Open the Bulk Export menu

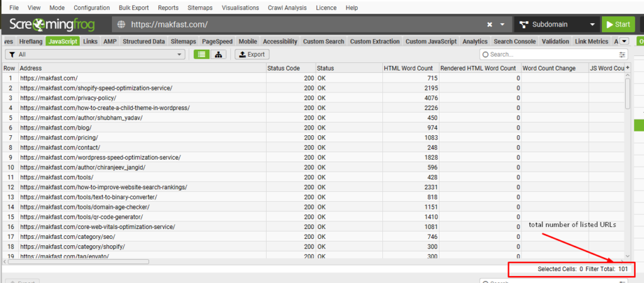point(134,8)
